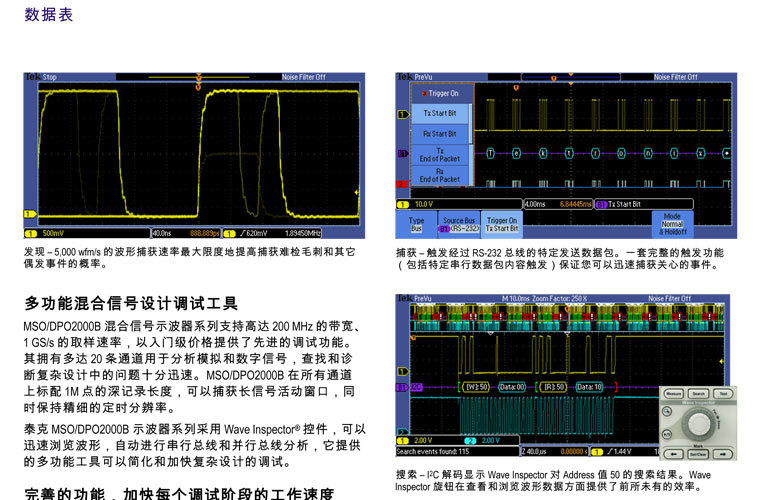Click the trigger level arrow in Stop screen
The width and height of the screenshot is (760, 500).
[357, 192]
